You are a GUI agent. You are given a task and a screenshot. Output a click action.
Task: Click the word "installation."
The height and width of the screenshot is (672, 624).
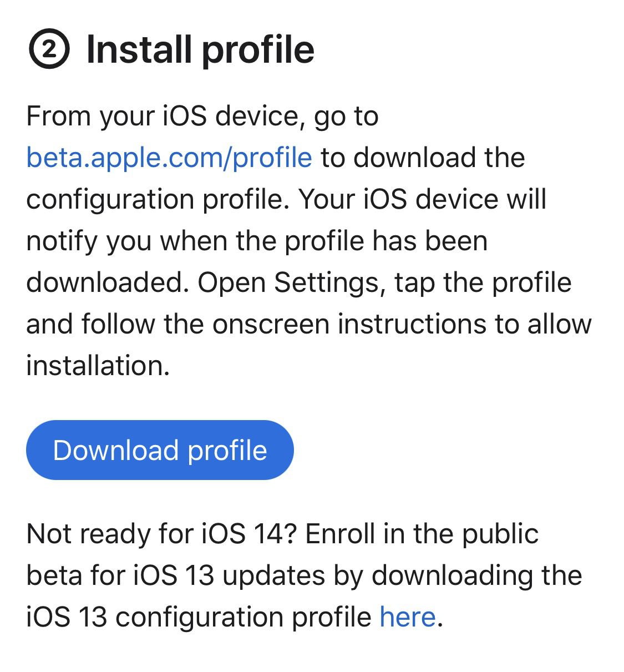[x=98, y=366]
